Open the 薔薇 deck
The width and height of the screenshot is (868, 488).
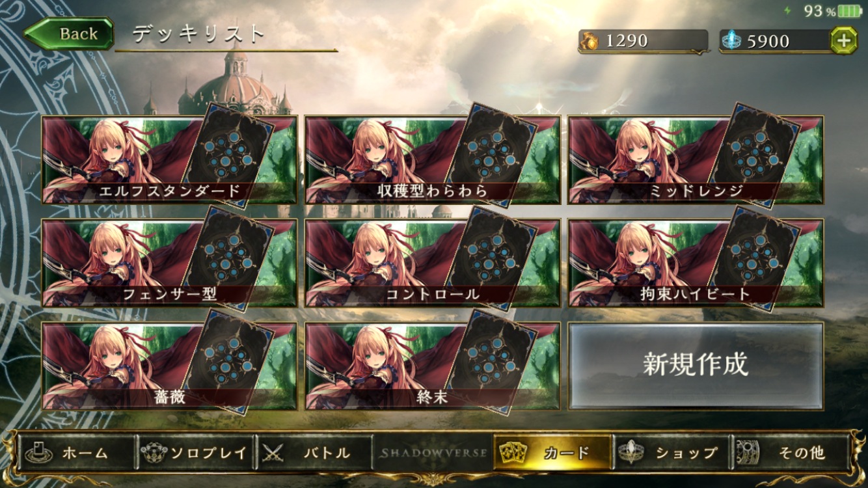click(x=169, y=366)
